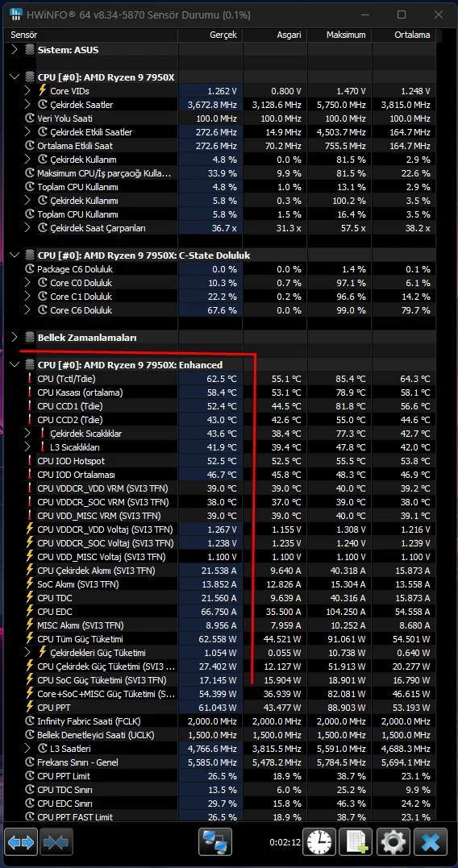Click the HWiNFO app icon in title bar
Screen dimensions: 458x868
17,14
